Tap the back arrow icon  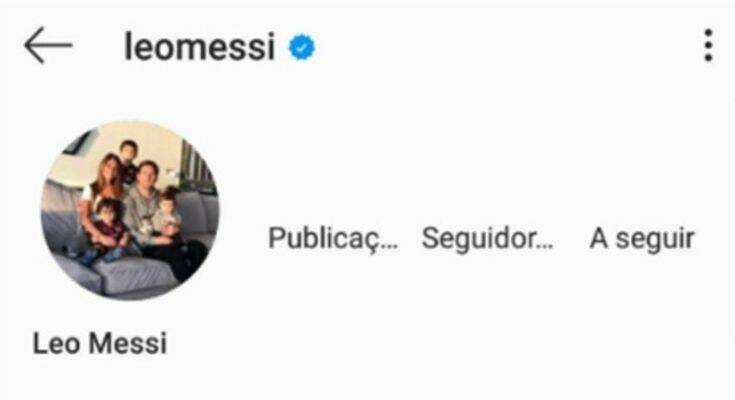click(48, 45)
